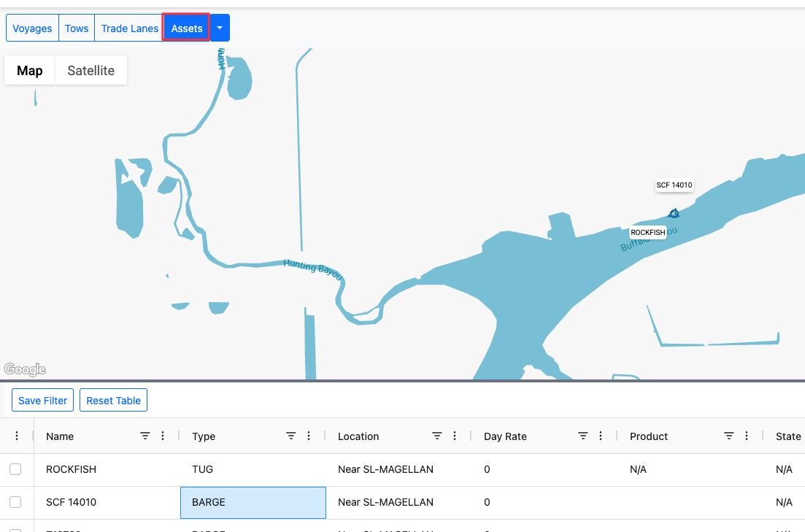The image size is (805, 532).
Task: Switch map view to Map
Action: point(30,70)
